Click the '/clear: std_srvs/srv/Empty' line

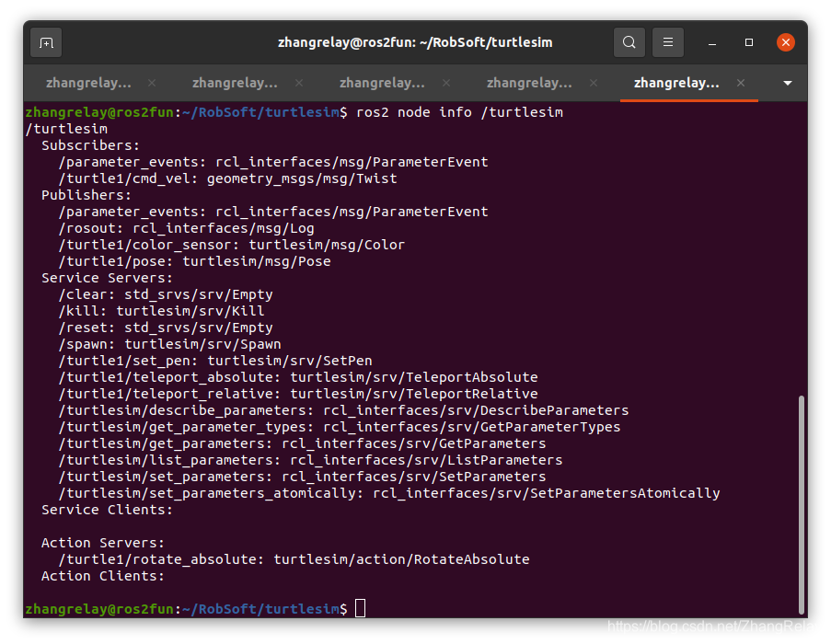tap(166, 294)
